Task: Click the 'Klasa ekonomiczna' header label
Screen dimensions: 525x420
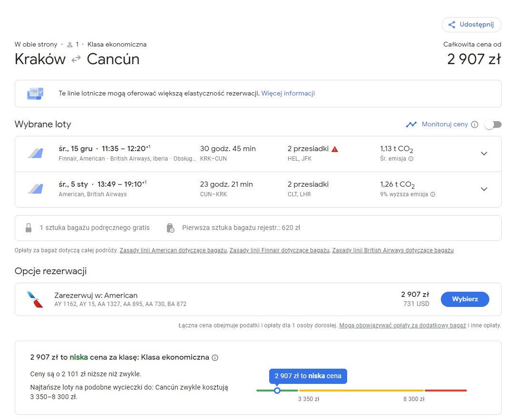Action: 117,45
